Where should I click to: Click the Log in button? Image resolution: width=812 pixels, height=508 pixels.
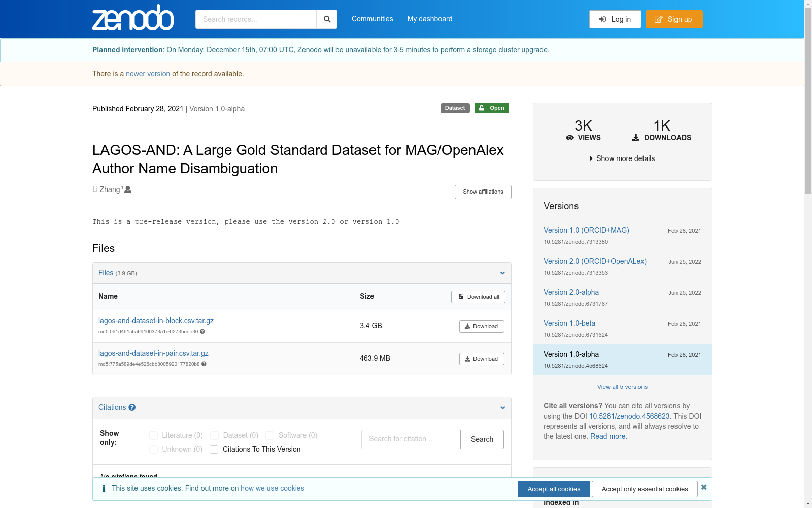(x=615, y=19)
